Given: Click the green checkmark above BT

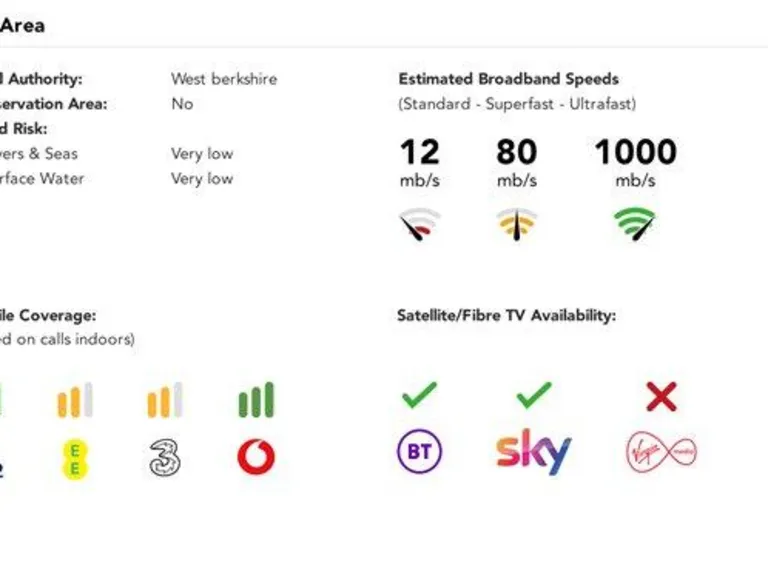Looking at the screenshot, I should [x=420, y=395].
